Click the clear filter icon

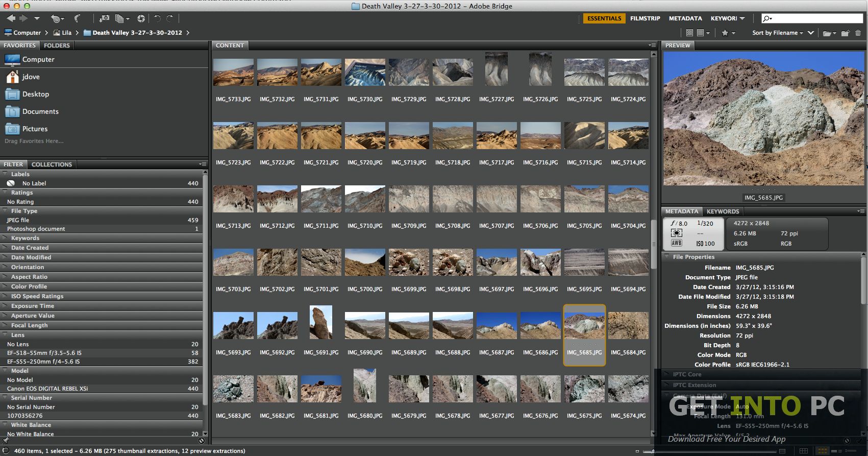coord(202,440)
